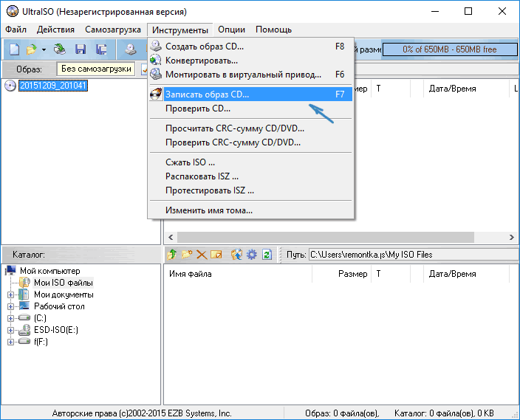The height and width of the screenshot is (420, 520).
Task: Choose Записать образ CD... menu entry
Action: click(x=251, y=94)
